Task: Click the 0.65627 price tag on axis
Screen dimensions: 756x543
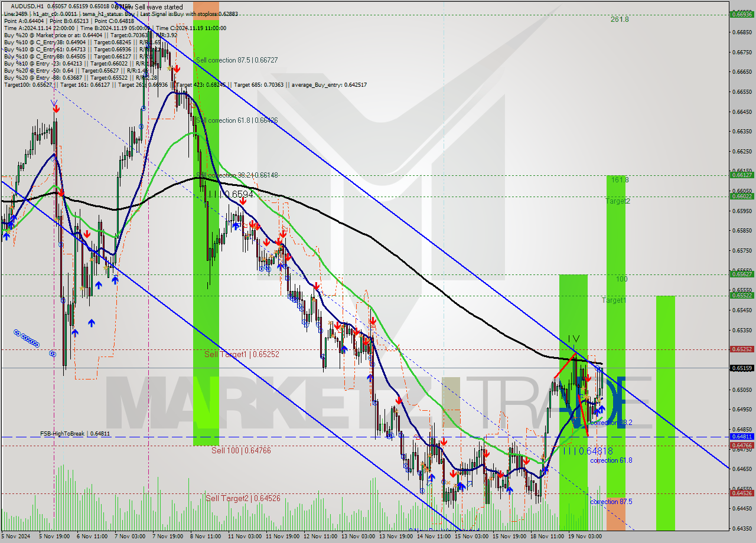Action: [x=742, y=274]
